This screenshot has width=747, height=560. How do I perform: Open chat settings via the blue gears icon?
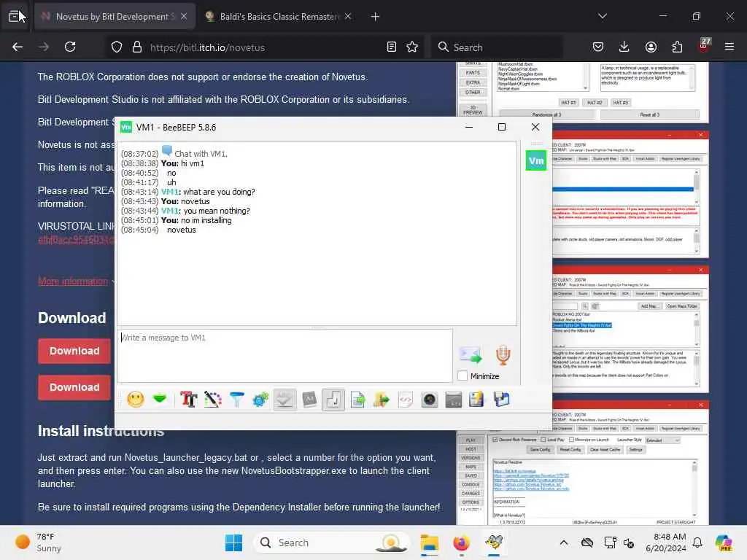point(260,399)
